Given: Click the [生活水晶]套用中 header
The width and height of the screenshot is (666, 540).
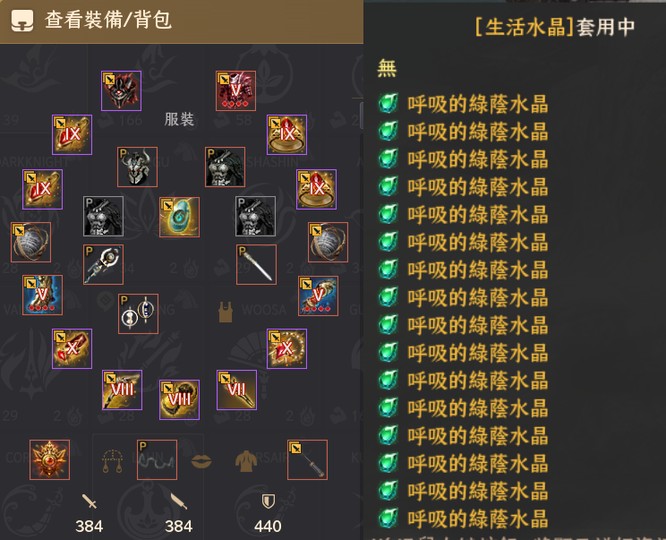Looking at the screenshot, I should click(554, 27).
